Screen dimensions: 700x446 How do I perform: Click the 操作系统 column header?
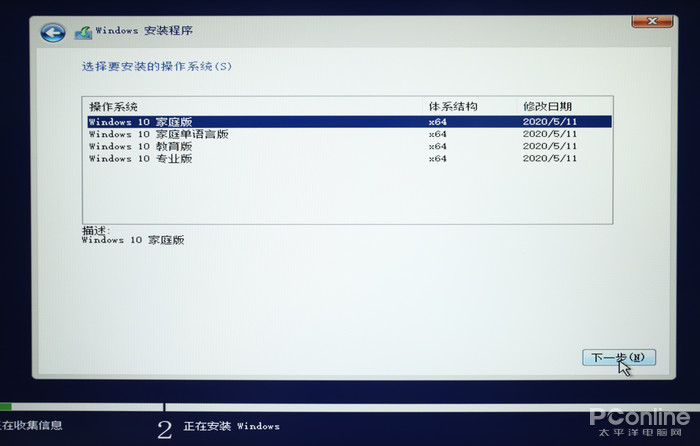pos(113,107)
